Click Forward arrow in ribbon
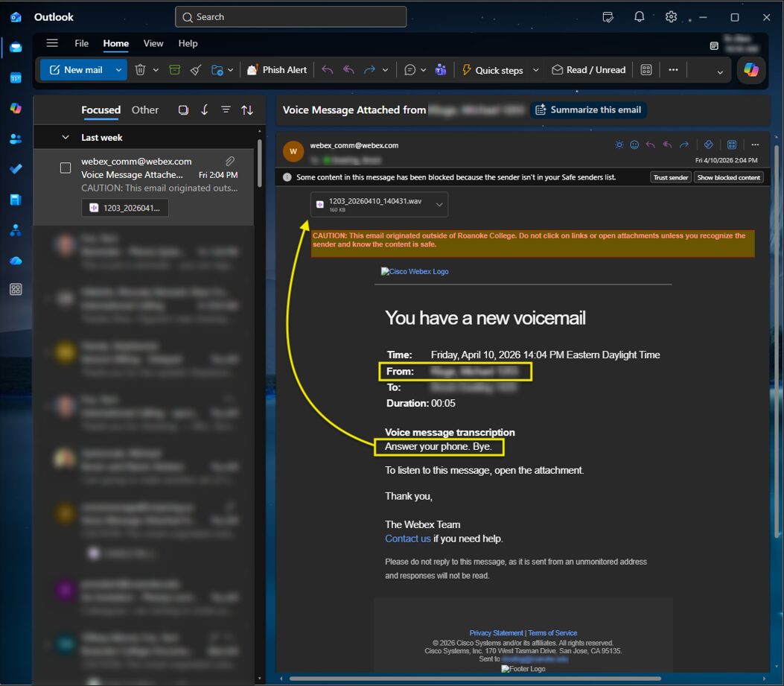784x686 pixels. pos(369,70)
